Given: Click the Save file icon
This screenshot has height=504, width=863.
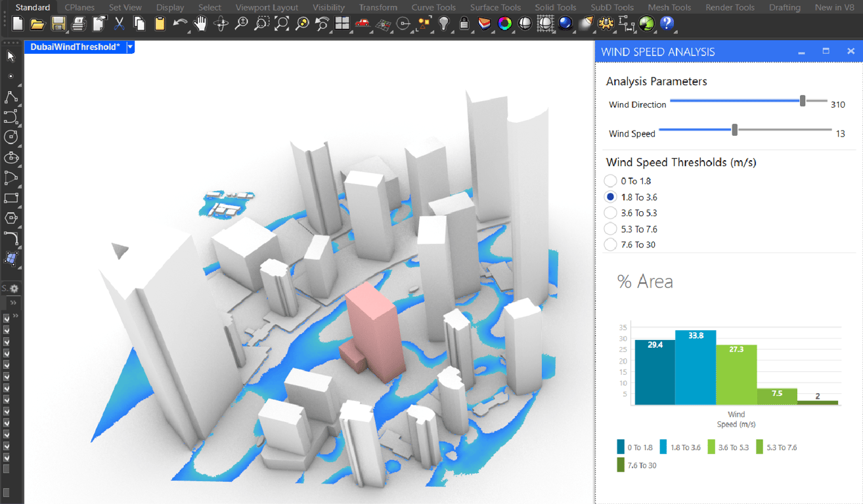Looking at the screenshot, I should click(58, 24).
